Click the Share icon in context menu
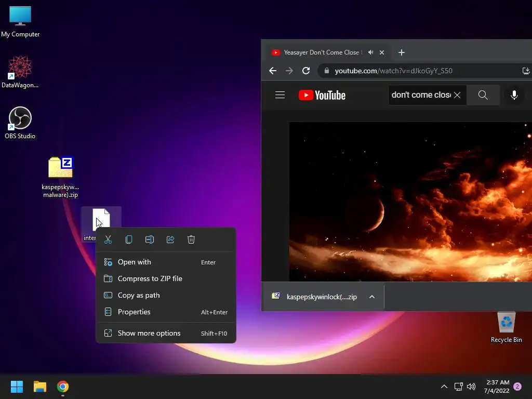 pyautogui.click(x=170, y=240)
